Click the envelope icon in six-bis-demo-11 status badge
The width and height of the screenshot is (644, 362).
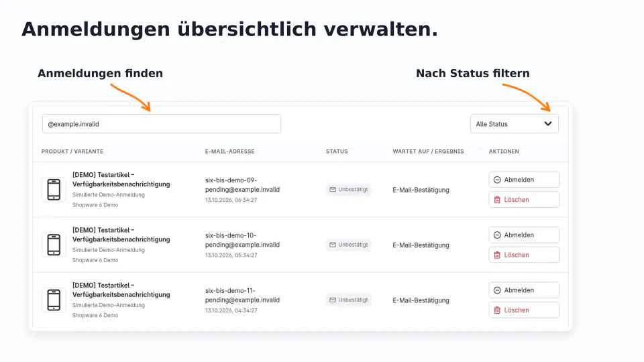click(x=333, y=300)
